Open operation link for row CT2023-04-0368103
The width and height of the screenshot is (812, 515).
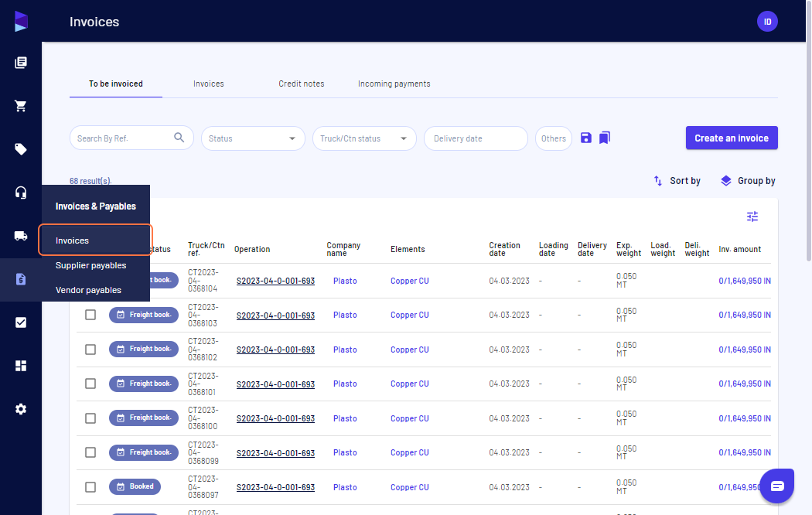(275, 315)
